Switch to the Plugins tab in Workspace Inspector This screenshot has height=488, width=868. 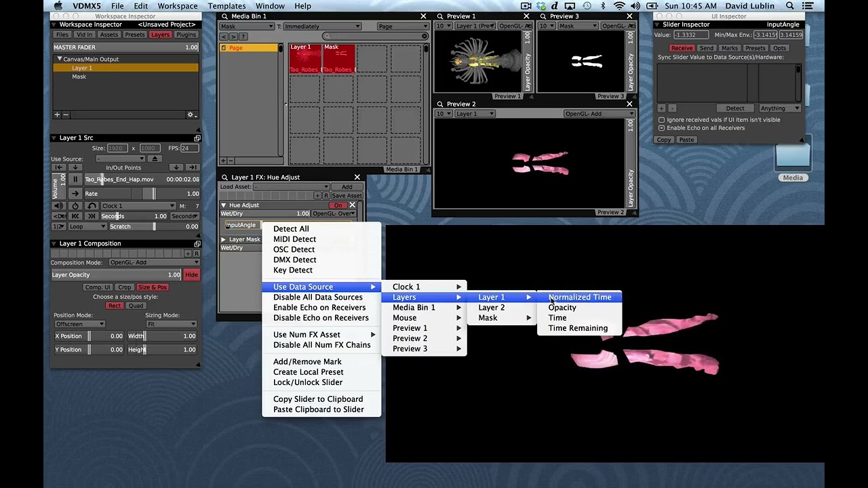(x=186, y=35)
